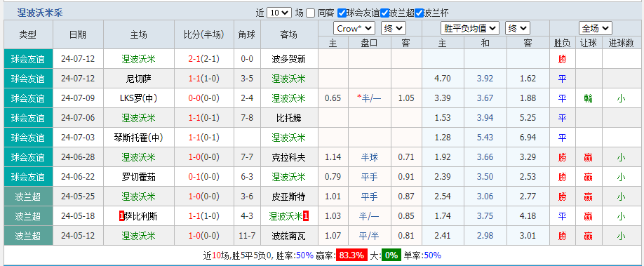Click score 0-0 in LKS罗 match

point(194,98)
